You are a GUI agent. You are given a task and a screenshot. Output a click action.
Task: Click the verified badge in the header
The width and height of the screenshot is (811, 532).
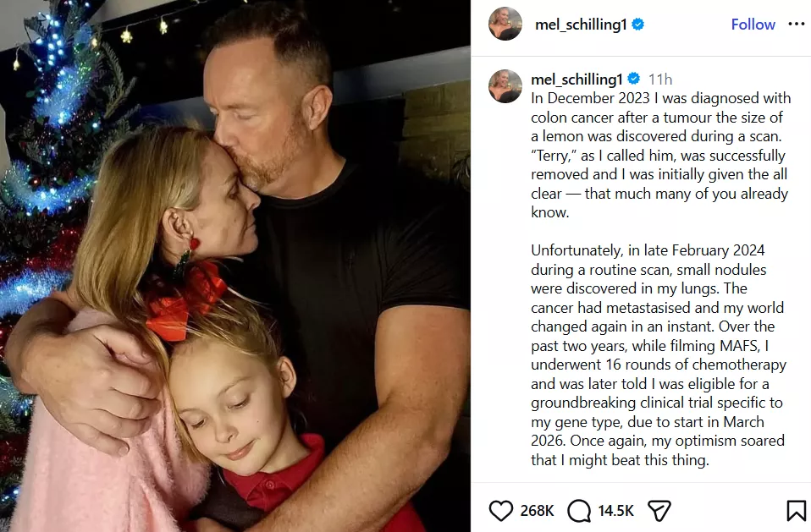coord(638,25)
